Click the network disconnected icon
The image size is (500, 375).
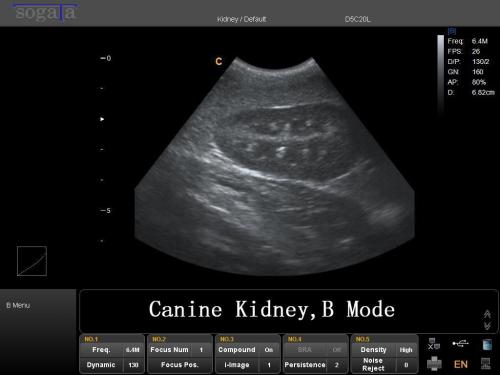(434, 344)
